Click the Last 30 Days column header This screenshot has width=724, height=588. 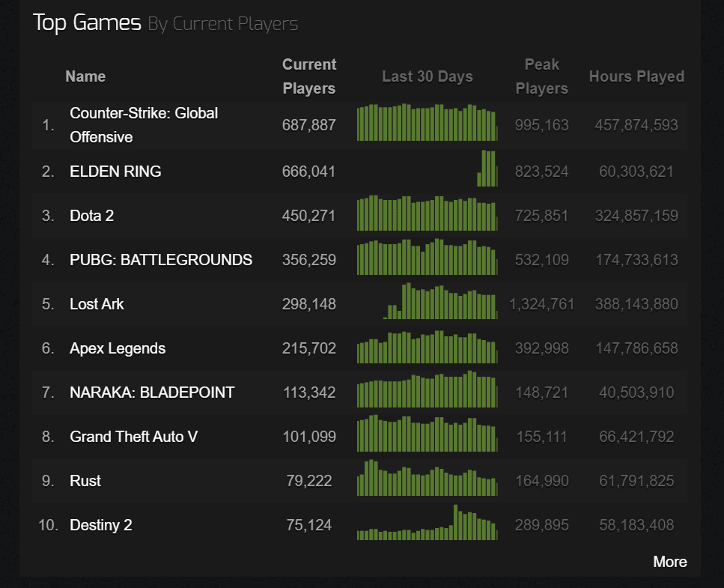tap(427, 76)
